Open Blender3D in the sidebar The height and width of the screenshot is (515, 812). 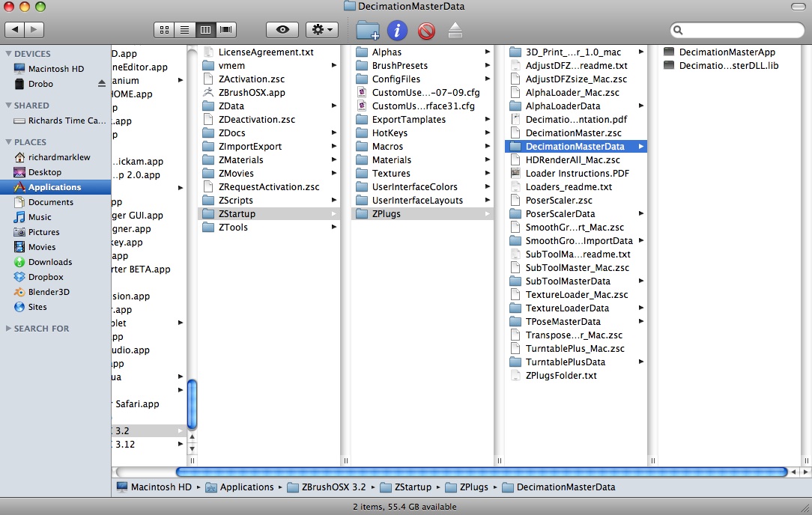[55, 293]
